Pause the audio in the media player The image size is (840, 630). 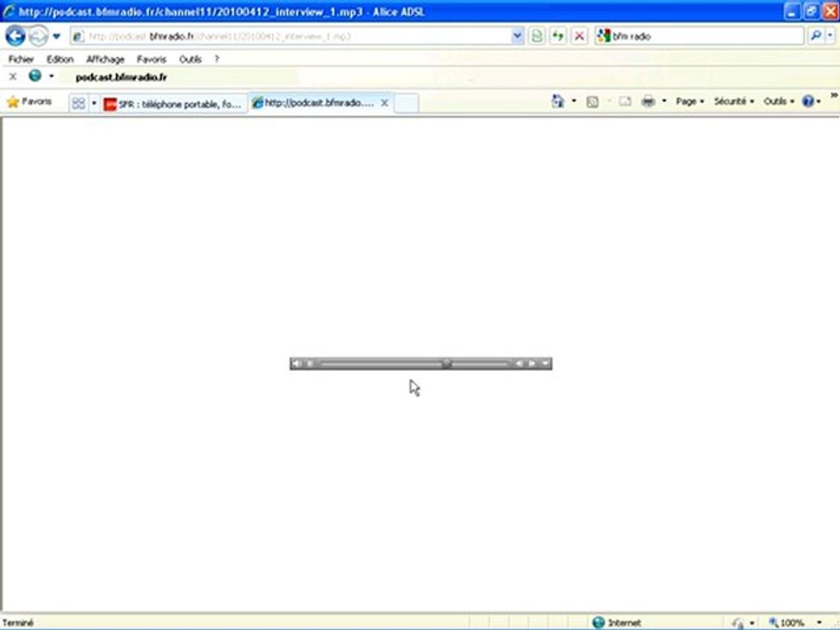(x=310, y=364)
